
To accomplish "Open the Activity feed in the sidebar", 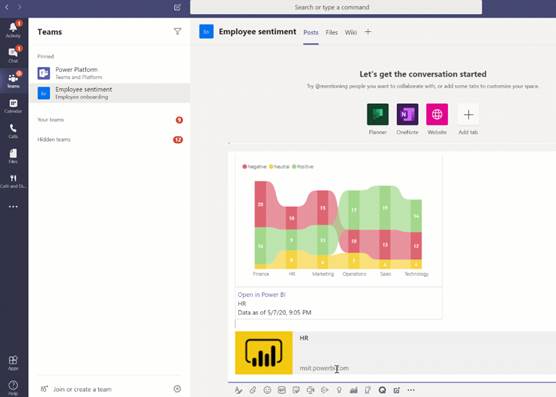I will (x=13, y=29).
